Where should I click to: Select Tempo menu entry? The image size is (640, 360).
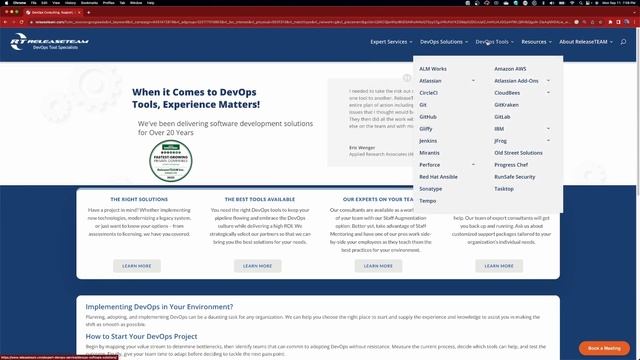click(427, 201)
